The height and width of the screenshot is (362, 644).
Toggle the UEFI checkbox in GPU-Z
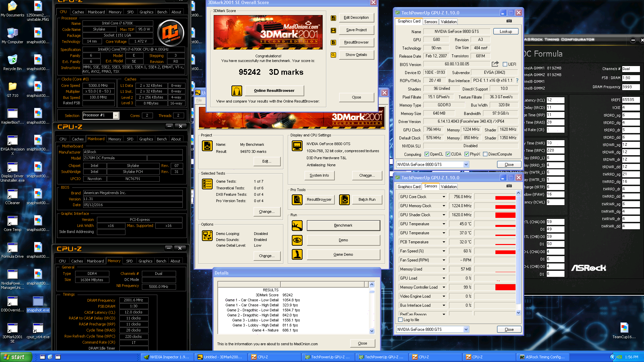(x=505, y=64)
